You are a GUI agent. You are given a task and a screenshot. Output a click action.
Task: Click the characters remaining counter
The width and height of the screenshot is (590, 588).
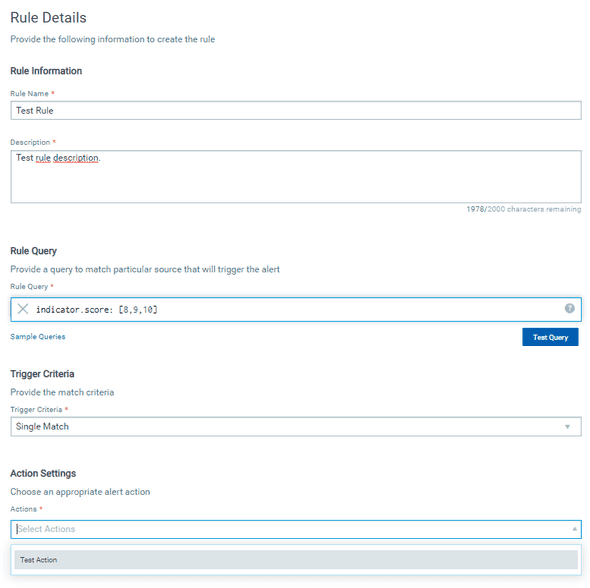[x=524, y=209]
